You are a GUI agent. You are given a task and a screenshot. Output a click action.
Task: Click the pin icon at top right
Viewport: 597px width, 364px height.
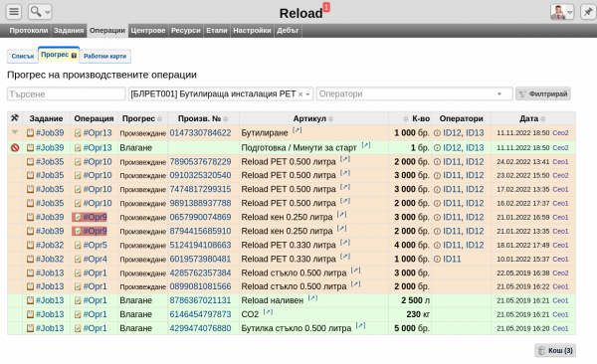pos(588,12)
